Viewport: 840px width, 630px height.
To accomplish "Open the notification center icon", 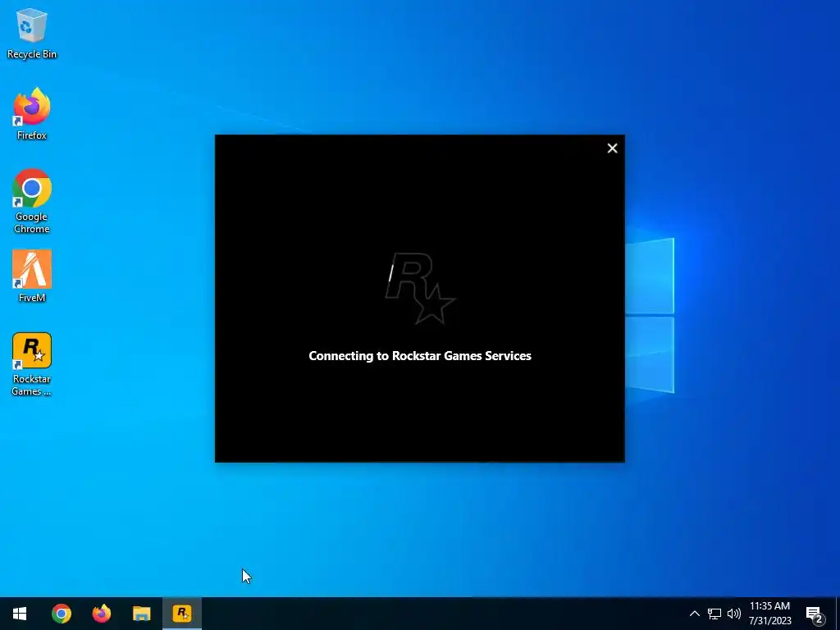I will click(x=815, y=614).
